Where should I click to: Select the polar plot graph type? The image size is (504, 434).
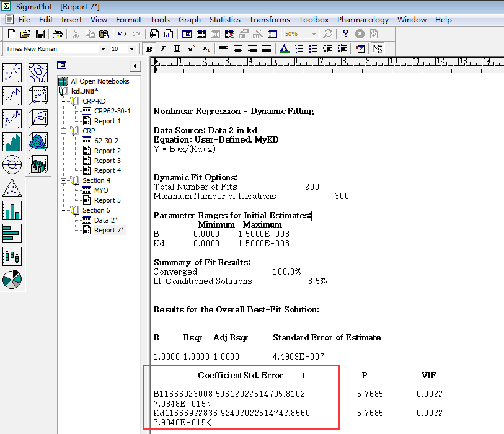[x=12, y=164]
